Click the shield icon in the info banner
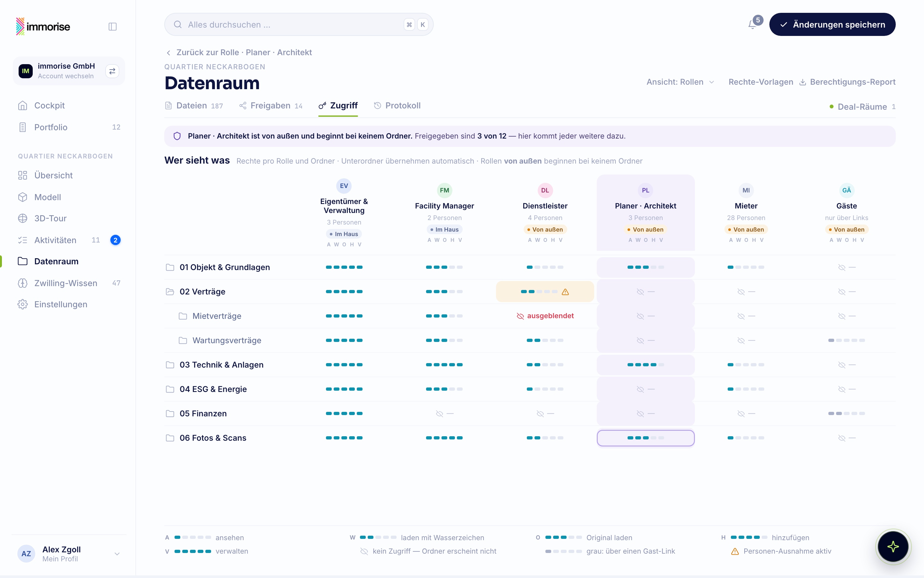Viewport: 924px width, 578px height. click(x=177, y=136)
